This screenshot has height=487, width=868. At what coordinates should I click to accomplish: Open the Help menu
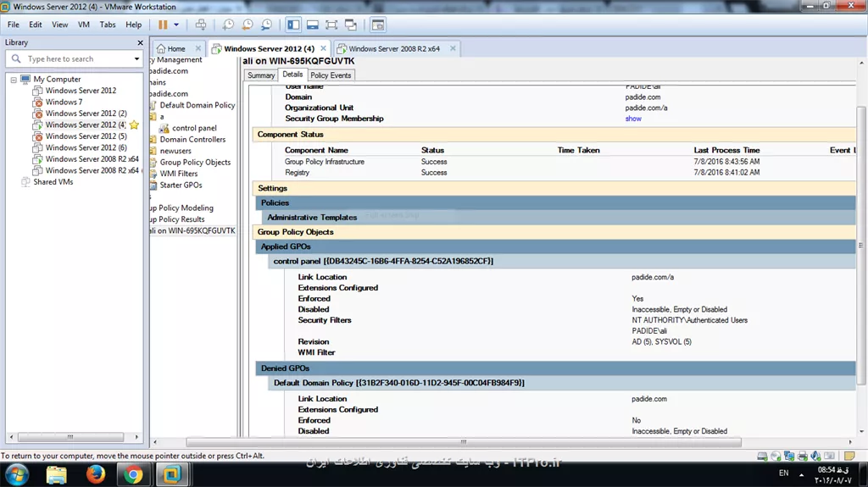coord(133,25)
